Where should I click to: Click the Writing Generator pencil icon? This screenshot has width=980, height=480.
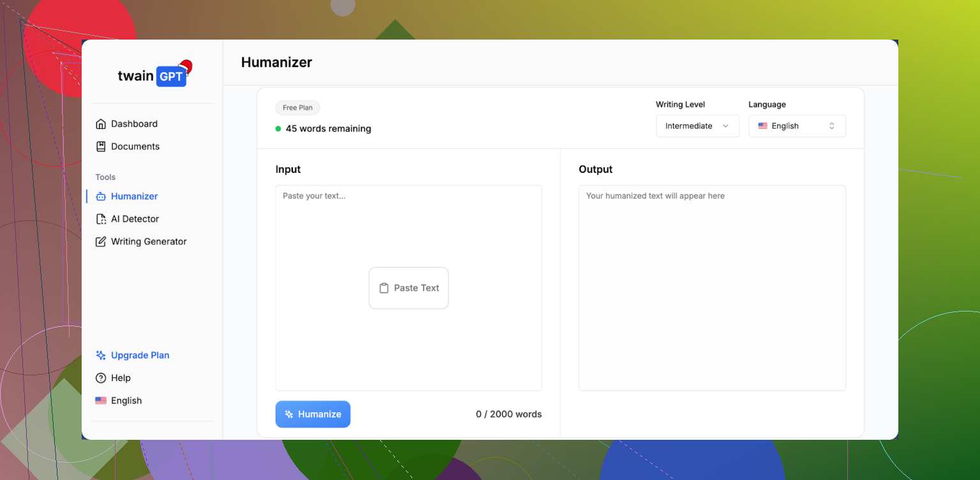[x=100, y=241]
